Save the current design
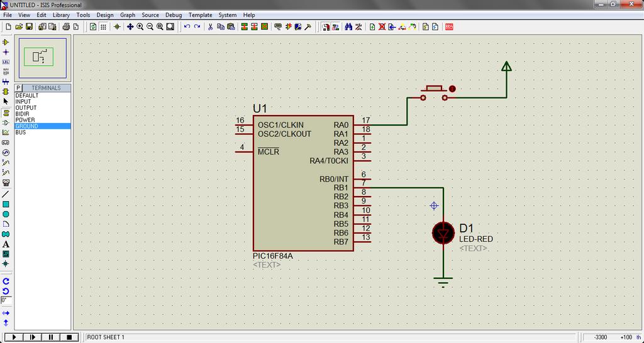The height and width of the screenshot is (343, 644). pos(29,26)
